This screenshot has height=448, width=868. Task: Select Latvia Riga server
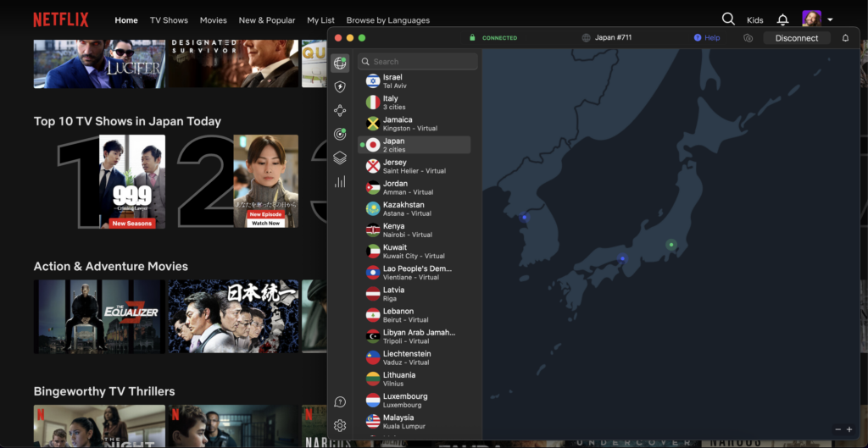(414, 294)
